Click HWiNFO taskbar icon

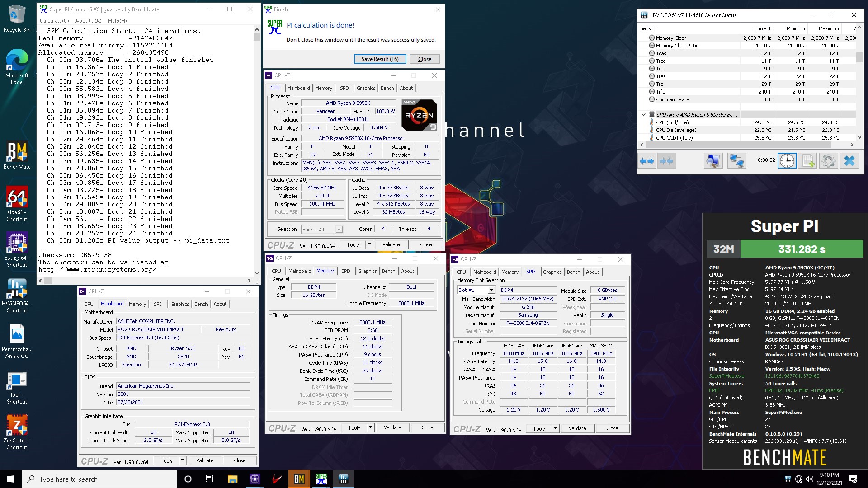tap(344, 479)
